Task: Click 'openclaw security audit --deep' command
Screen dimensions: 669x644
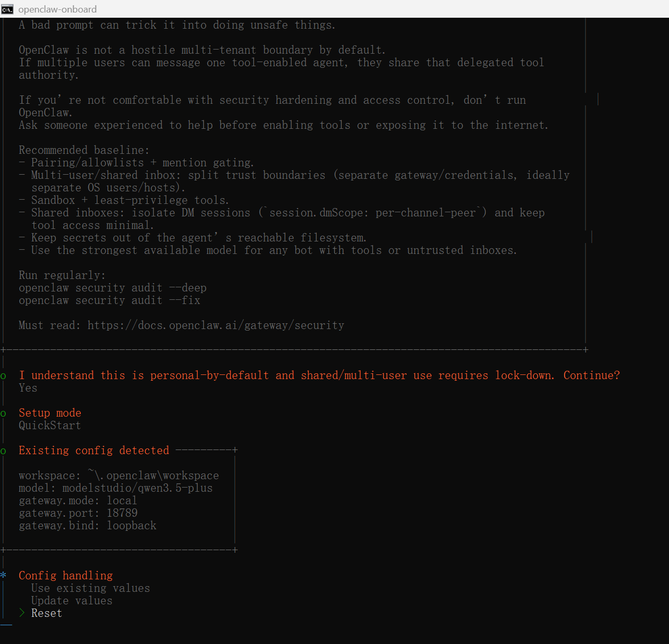Action: tap(113, 288)
